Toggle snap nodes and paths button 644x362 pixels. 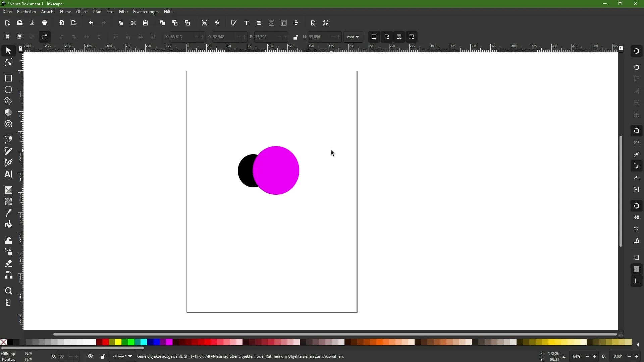point(637,131)
